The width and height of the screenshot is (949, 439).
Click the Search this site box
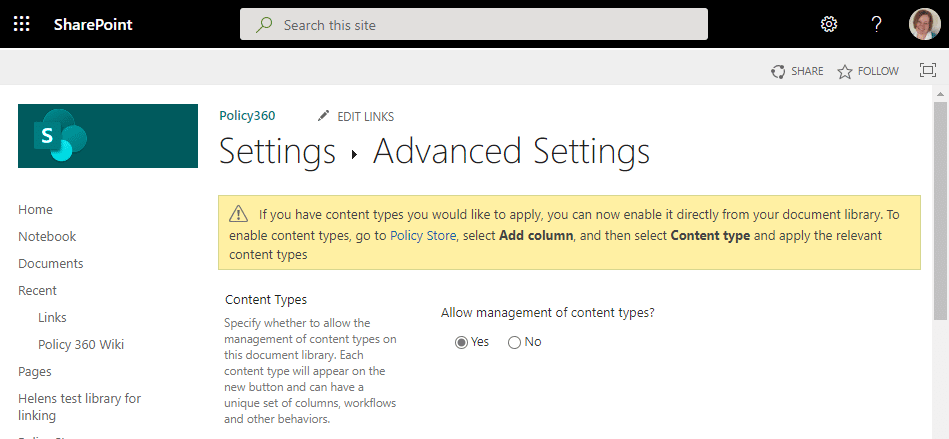click(474, 24)
